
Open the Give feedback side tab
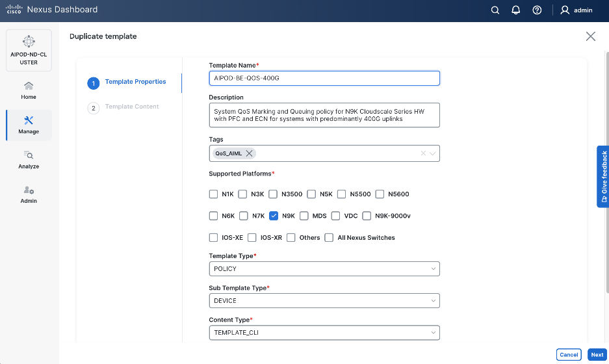click(603, 177)
